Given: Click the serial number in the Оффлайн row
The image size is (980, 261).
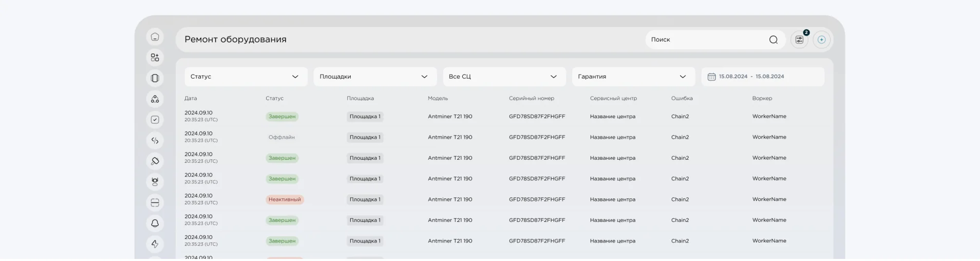Looking at the screenshot, I should tap(537, 137).
